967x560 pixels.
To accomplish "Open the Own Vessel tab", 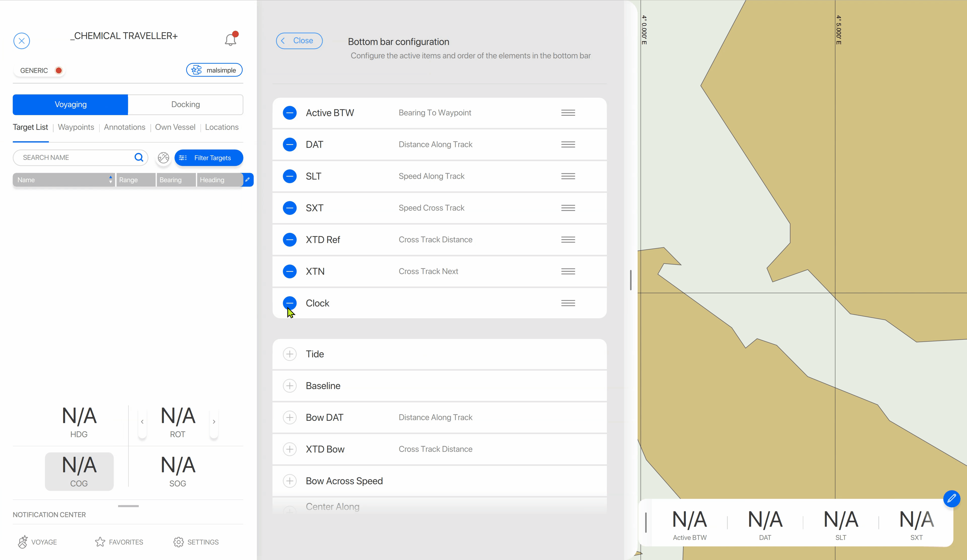I will click(x=175, y=127).
